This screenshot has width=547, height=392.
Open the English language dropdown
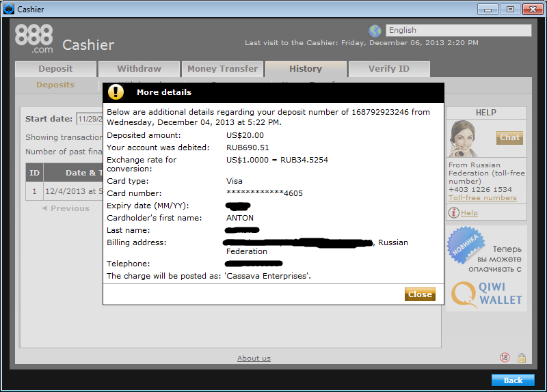pos(458,30)
